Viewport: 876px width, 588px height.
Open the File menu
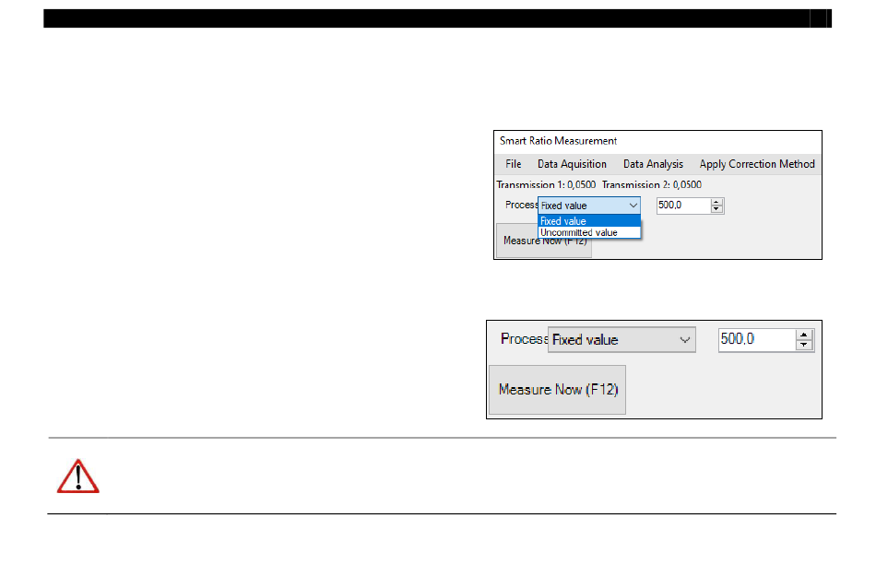(x=514, y=164)
